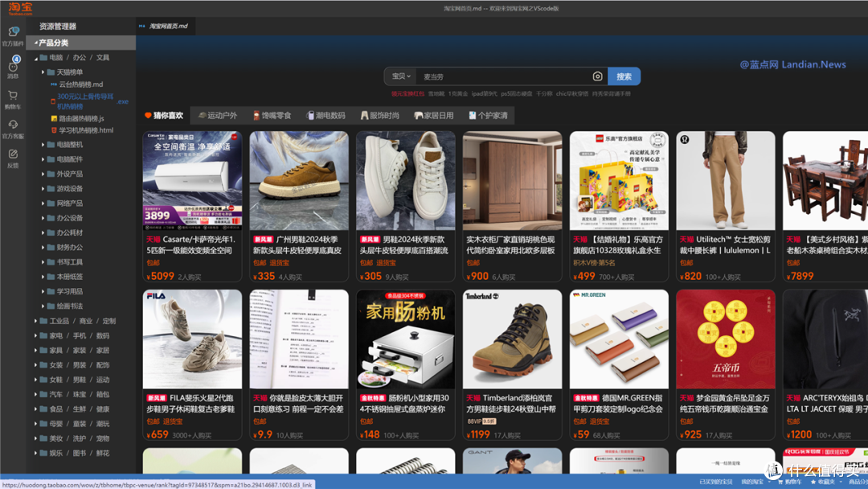Switch to the 馋嘴零食 tab
The height and width of the screenshot is (489, 868).
[x=272, y=115]
